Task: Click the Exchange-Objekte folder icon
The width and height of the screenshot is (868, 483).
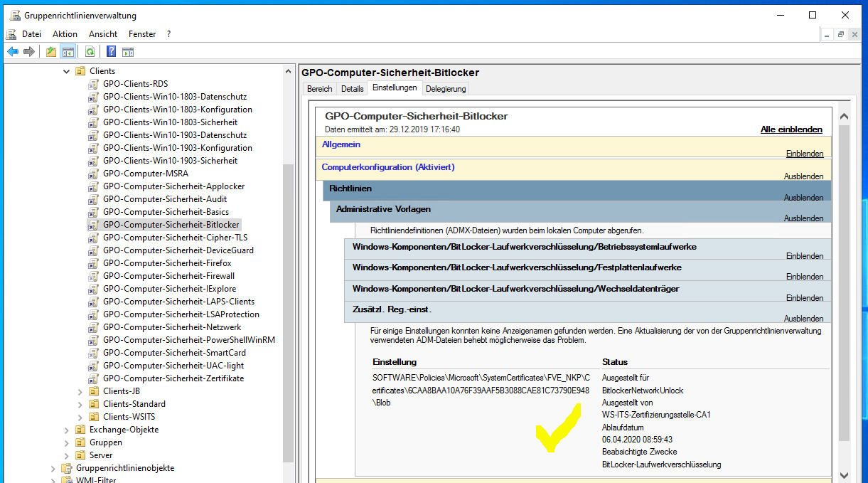Action: (80, 430)
